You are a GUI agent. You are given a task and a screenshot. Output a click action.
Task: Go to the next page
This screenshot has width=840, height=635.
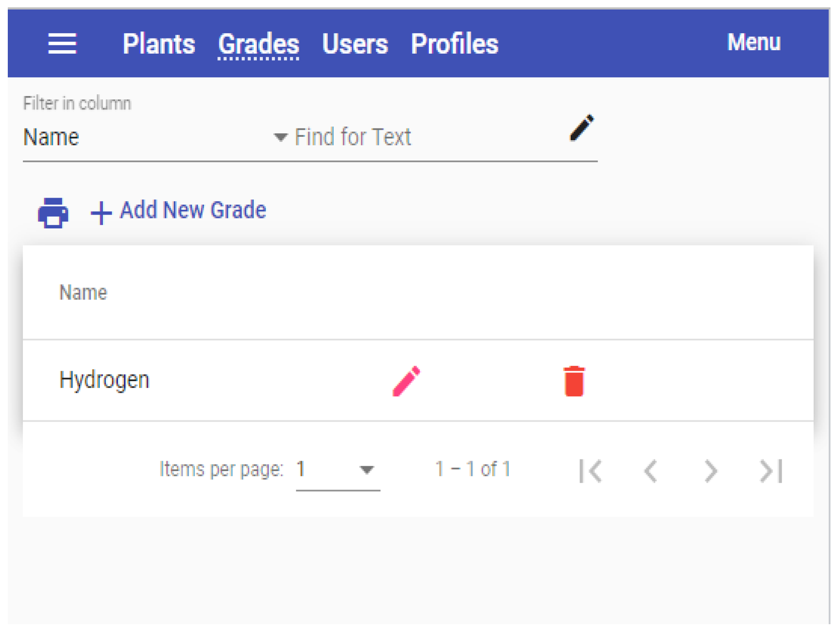point(710,471)
